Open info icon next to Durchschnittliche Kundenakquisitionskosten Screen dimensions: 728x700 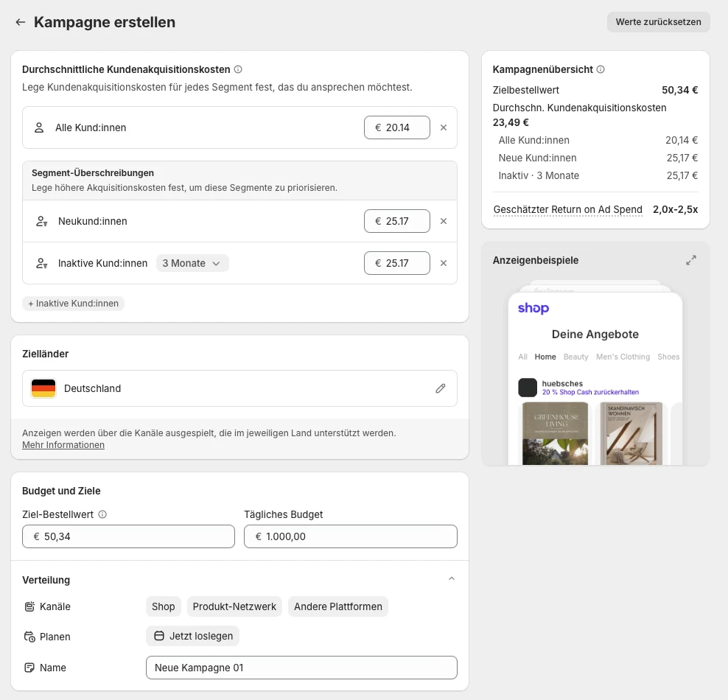[238, 69]
